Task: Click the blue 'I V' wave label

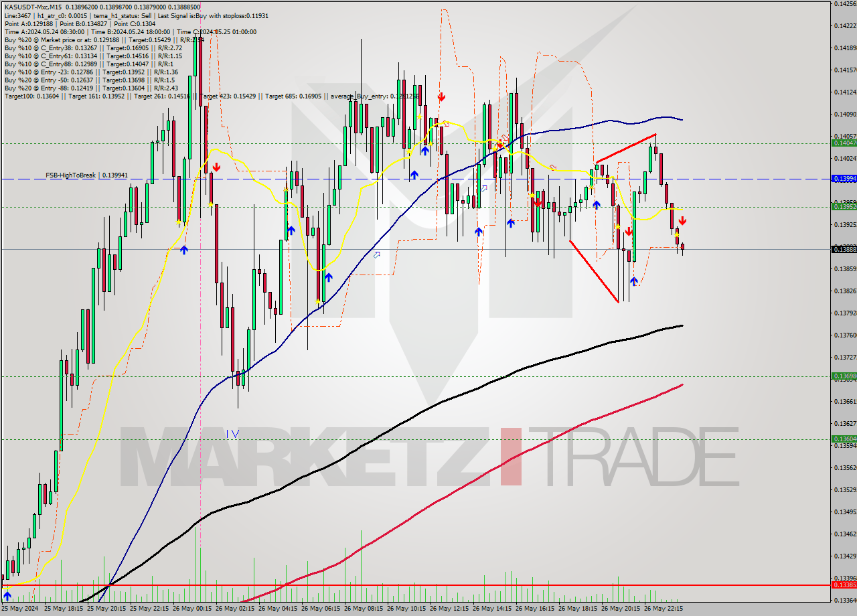Action: (x=232, y=433)
